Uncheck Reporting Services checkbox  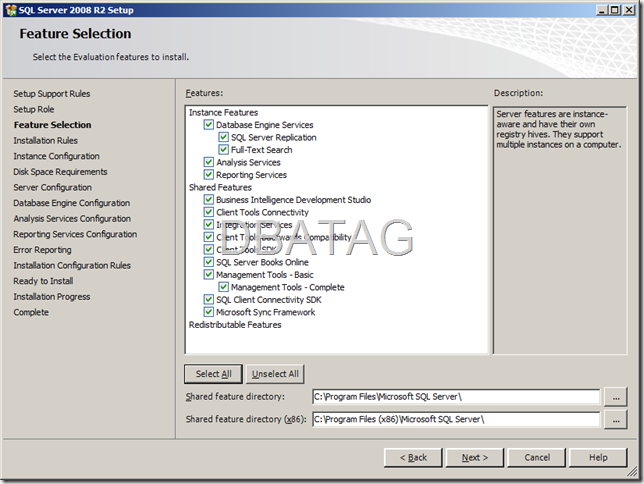point(209,175)
